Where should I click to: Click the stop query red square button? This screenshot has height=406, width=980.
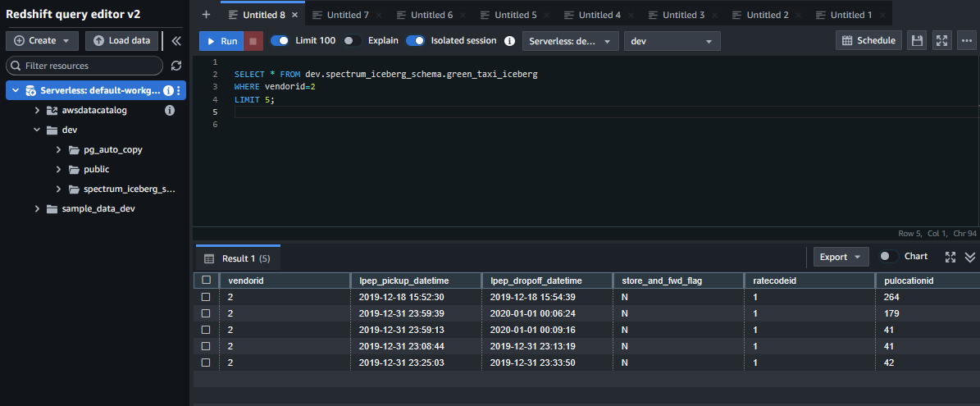click(253, 41)
